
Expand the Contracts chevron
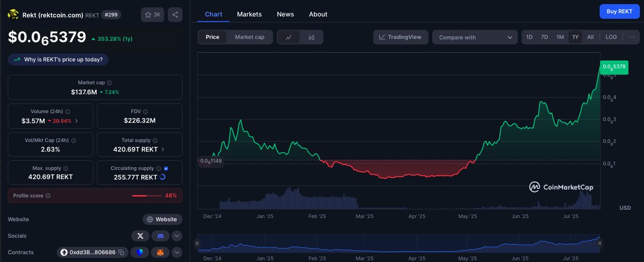click(177, 252)
